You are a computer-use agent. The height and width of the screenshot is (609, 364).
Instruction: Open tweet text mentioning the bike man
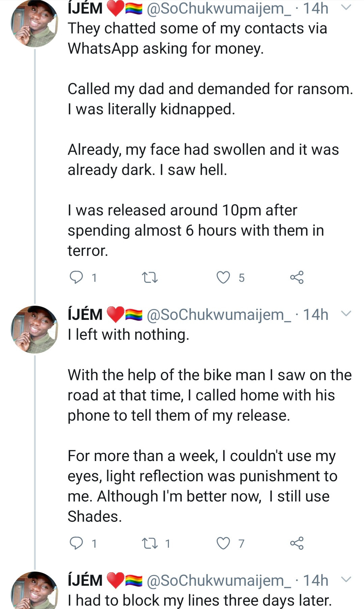tap(209, 395)
